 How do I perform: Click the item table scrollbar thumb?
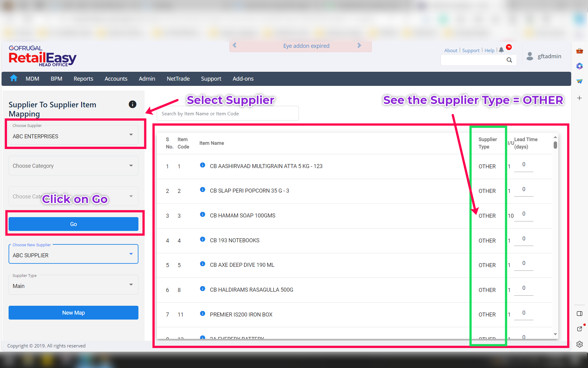(555, 145)
